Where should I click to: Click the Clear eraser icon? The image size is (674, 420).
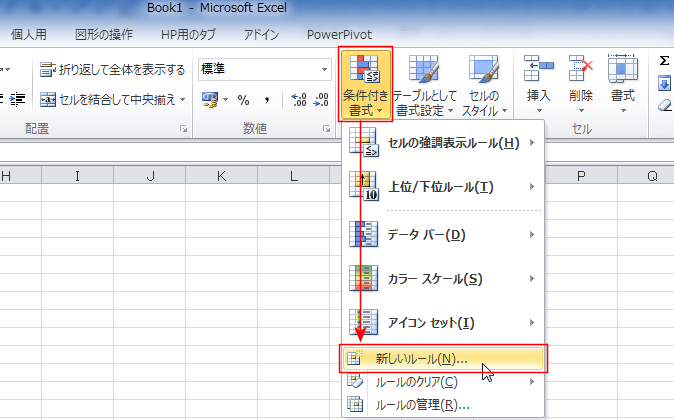[665, 104]
